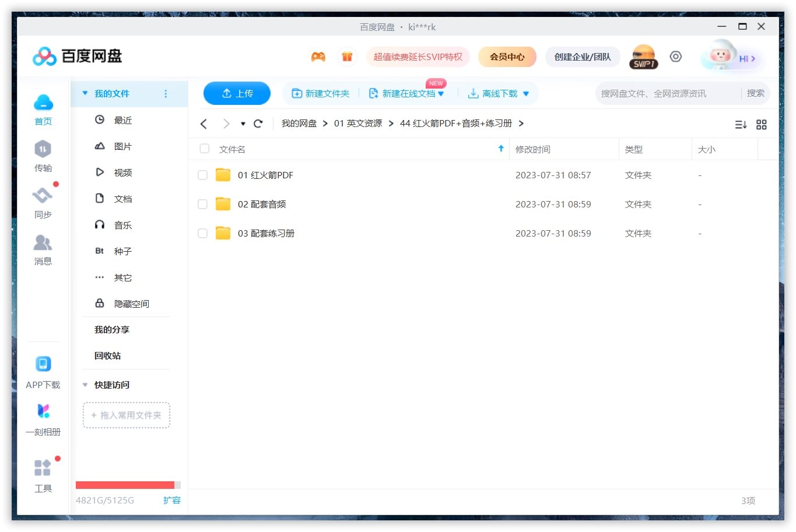Collapse the 快捷访问 section
Image resolution: width=796 pixels, height=532 pixels.
point(85,385)
